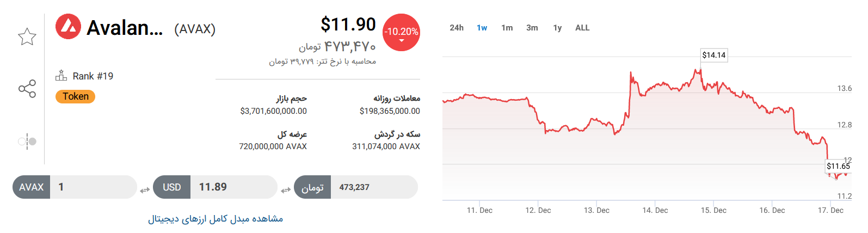Click the red -10.20% change badge
Viewport: 868px width, 233px height.
401,33
